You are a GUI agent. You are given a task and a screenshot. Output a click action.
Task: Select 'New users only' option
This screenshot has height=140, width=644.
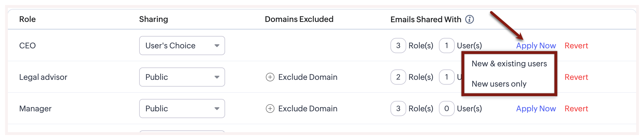pyautogui.click(x=499, y=84)
